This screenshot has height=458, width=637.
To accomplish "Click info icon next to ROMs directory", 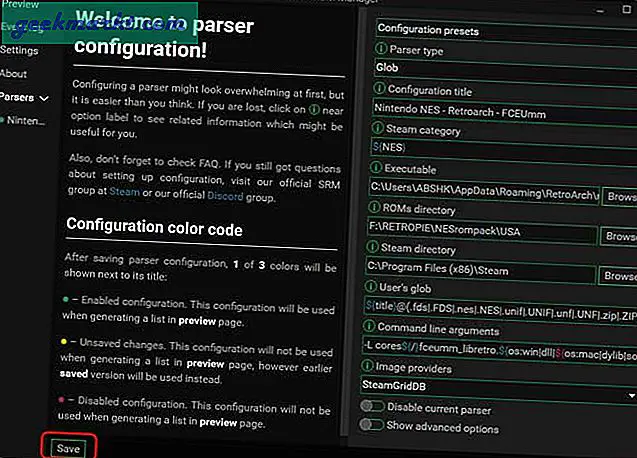I will (x=381, y=210).
